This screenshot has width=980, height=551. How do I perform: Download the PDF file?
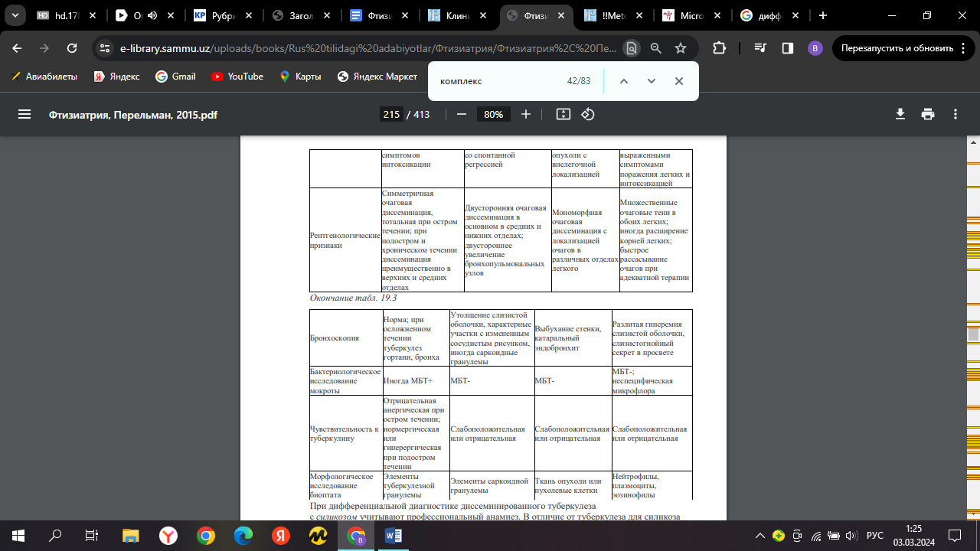[x=900, y=114]
